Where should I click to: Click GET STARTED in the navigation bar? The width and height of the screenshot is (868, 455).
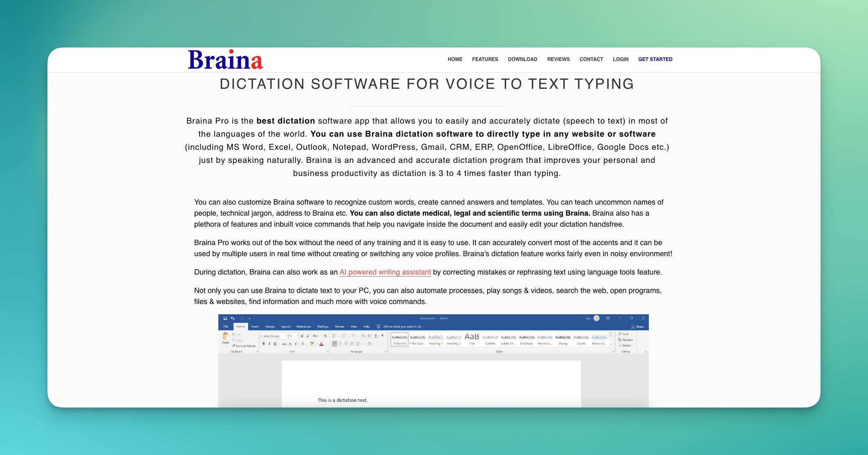tap(655, 59)
